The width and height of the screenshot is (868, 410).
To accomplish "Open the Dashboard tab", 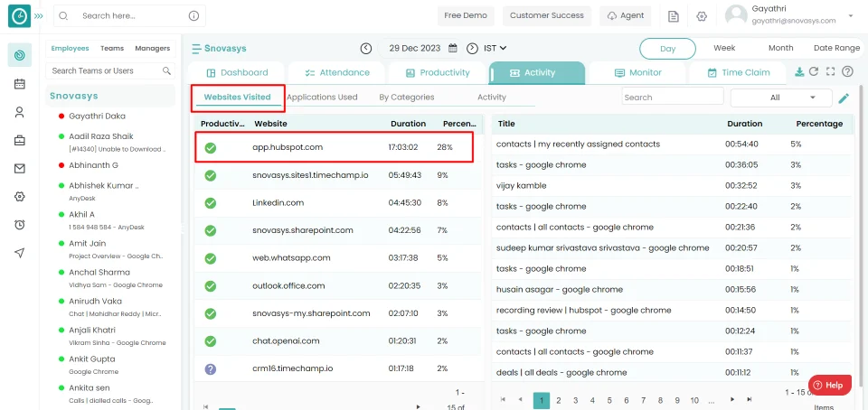I will click(x=236, y=73).
